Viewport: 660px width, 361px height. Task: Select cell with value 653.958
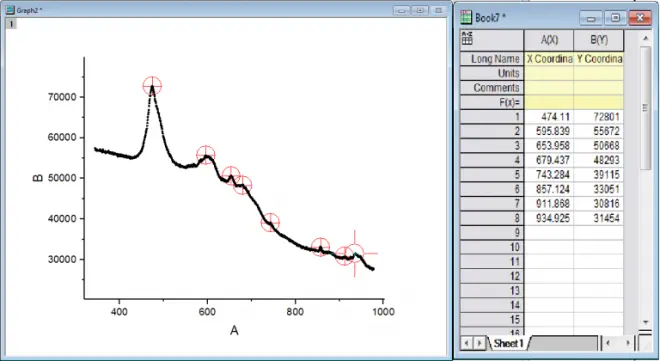tap(549, 146)
